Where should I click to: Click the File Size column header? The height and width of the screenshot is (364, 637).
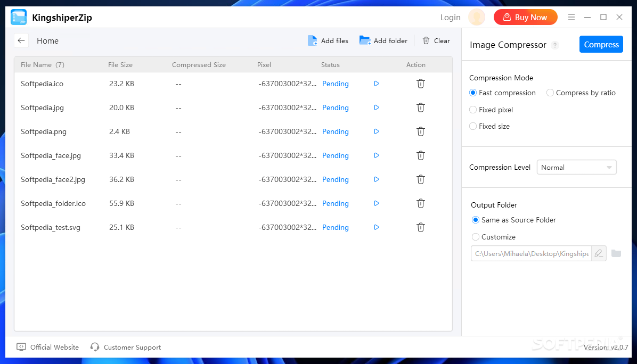tap(120, 64)
